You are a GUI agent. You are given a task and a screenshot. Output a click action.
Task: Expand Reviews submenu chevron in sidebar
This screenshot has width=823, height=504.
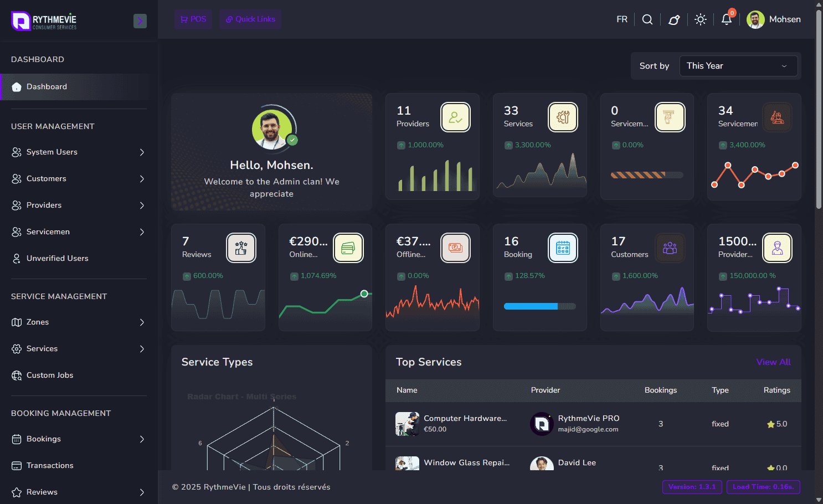coord(142,492)
